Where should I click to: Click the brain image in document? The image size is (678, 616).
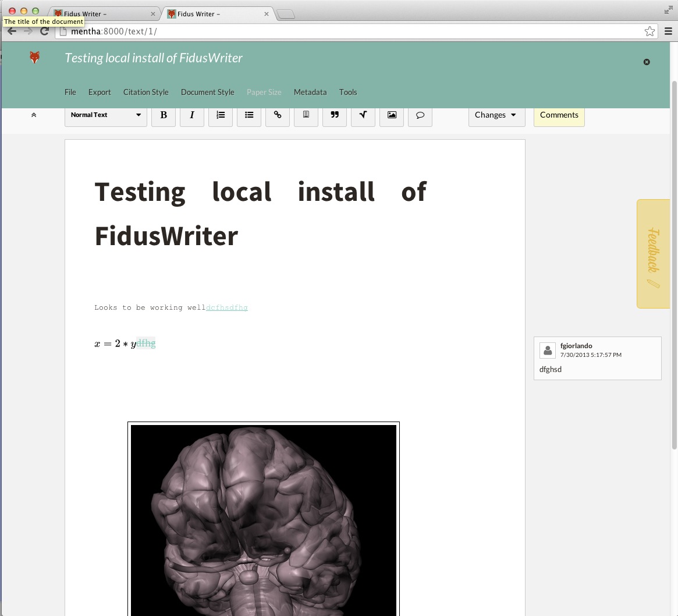click(263, 518)
